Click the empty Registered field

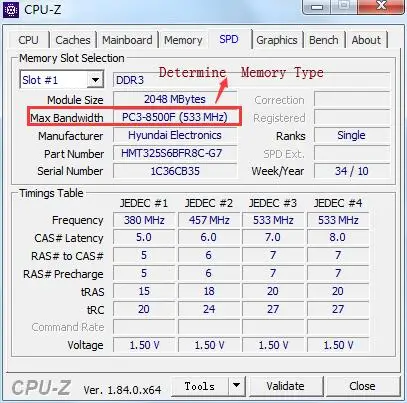point(352,117)
